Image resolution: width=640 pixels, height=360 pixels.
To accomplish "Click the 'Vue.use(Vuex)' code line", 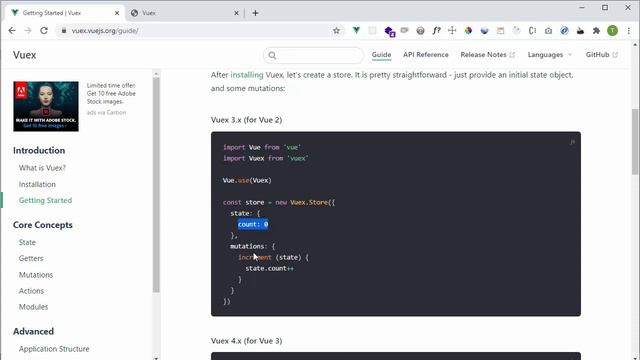I will pos(247,180).
